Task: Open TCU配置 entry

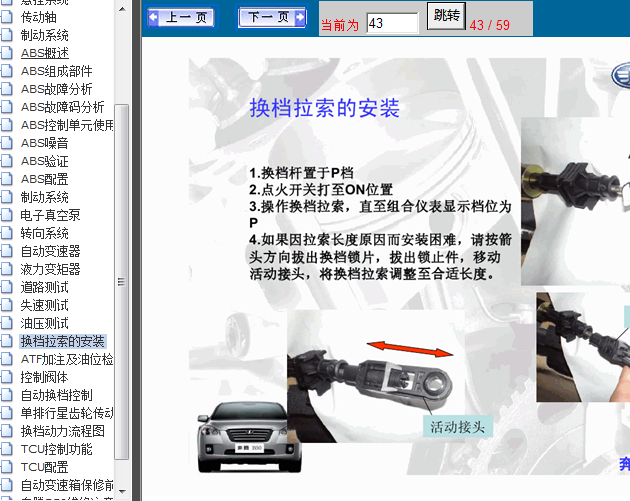Action: pos(45,467)
